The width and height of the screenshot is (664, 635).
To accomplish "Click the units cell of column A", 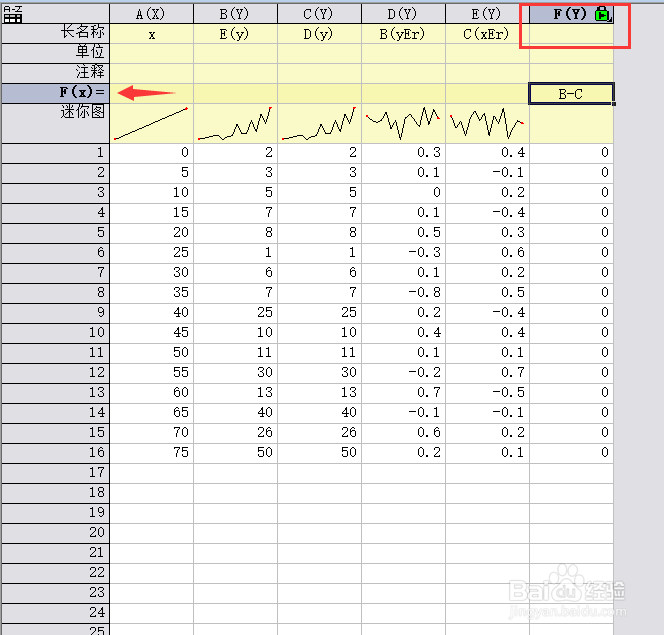I will click(x=151, y=53).
